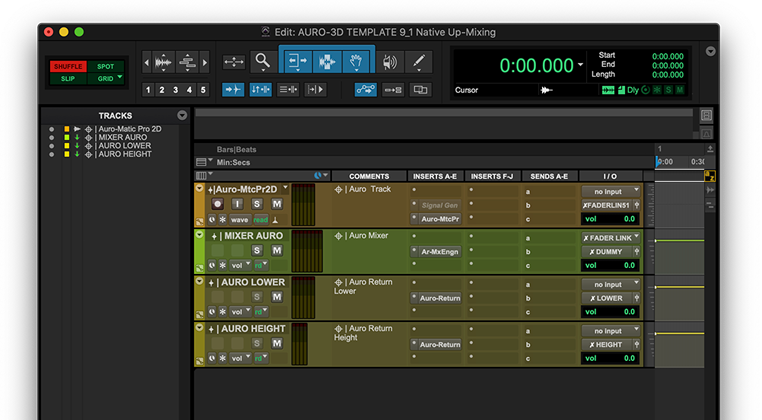Click the Selector tool icon

(327, 62)
